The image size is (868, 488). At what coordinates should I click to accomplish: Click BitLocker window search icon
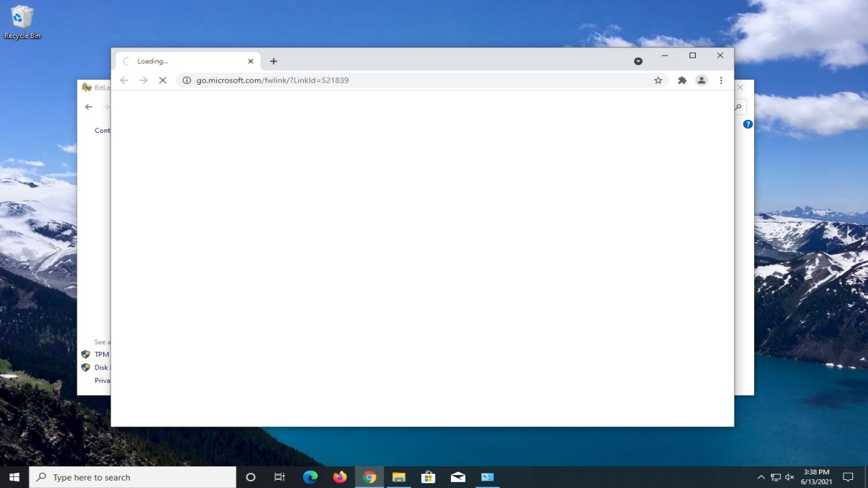pyautogui.click(x=739, y=106)
